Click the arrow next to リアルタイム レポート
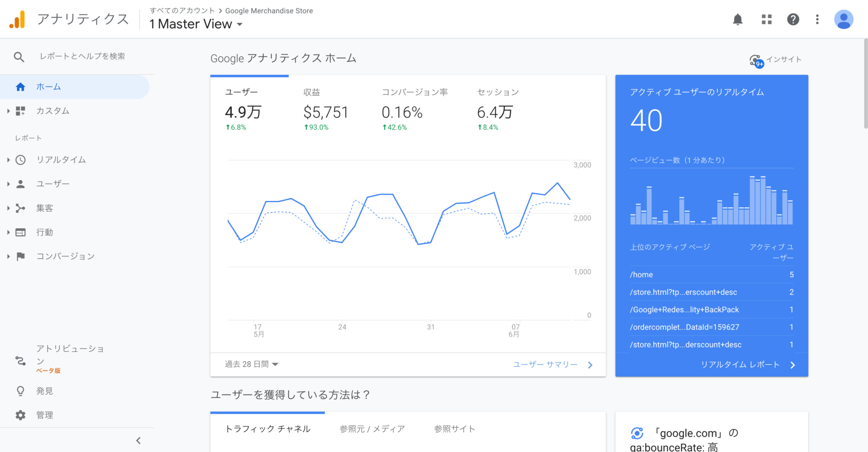Image resolution: width=868 pixels, height=452 pixels. 793,365
